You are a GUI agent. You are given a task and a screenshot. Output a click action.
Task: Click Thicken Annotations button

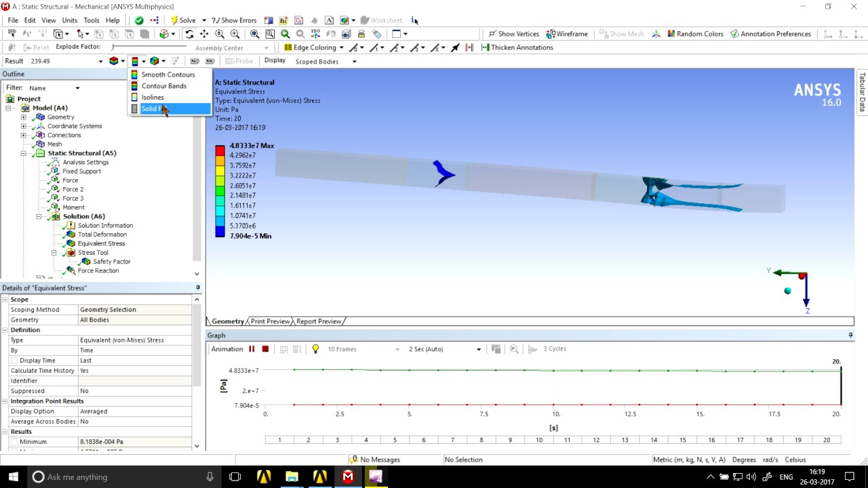click(x=517, y=47)
